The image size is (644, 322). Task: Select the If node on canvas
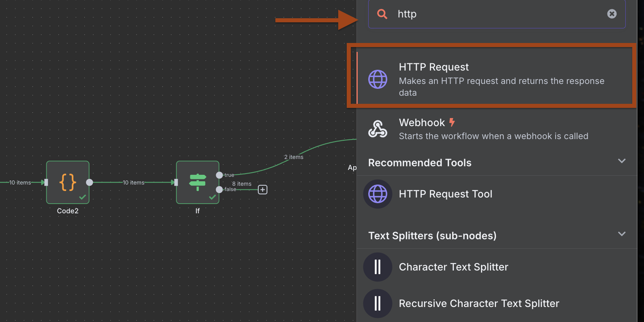(x=198, y=182)
